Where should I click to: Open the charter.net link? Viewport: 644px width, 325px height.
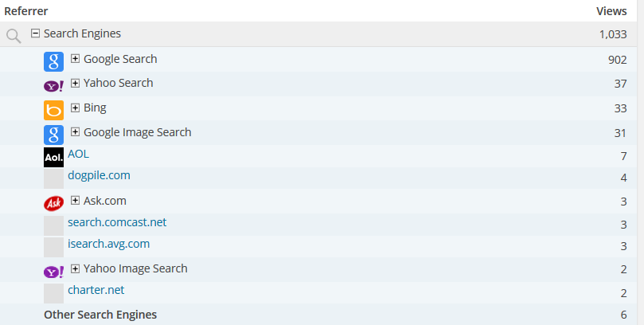pyautogui.click(x=96, y=290)
